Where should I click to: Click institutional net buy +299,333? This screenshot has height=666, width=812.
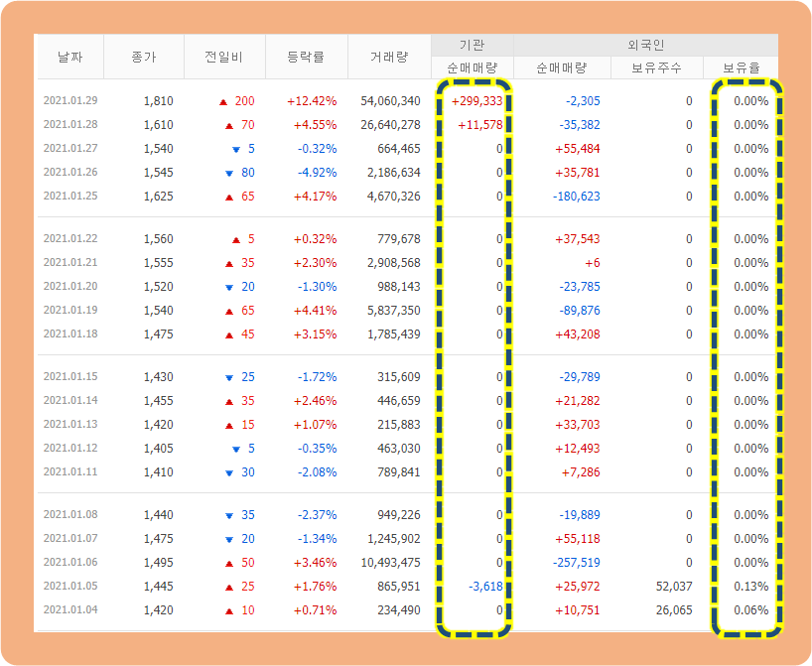click(476, 101)
